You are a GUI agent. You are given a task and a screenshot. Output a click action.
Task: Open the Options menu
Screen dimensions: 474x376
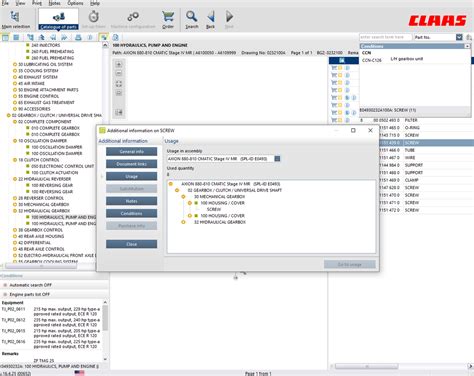click(x=75, y=3)
